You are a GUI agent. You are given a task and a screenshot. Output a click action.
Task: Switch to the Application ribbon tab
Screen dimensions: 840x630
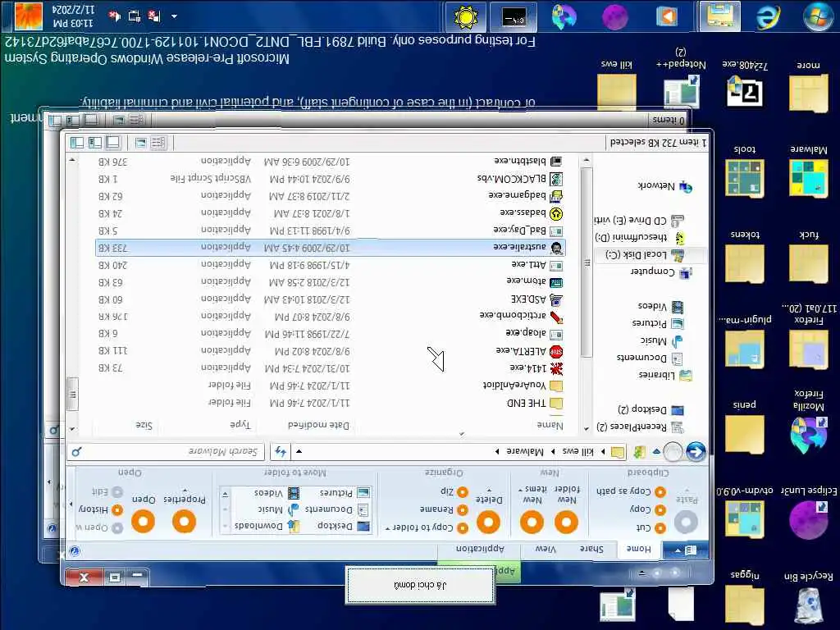pyautogui.click(x=480, y=549)
